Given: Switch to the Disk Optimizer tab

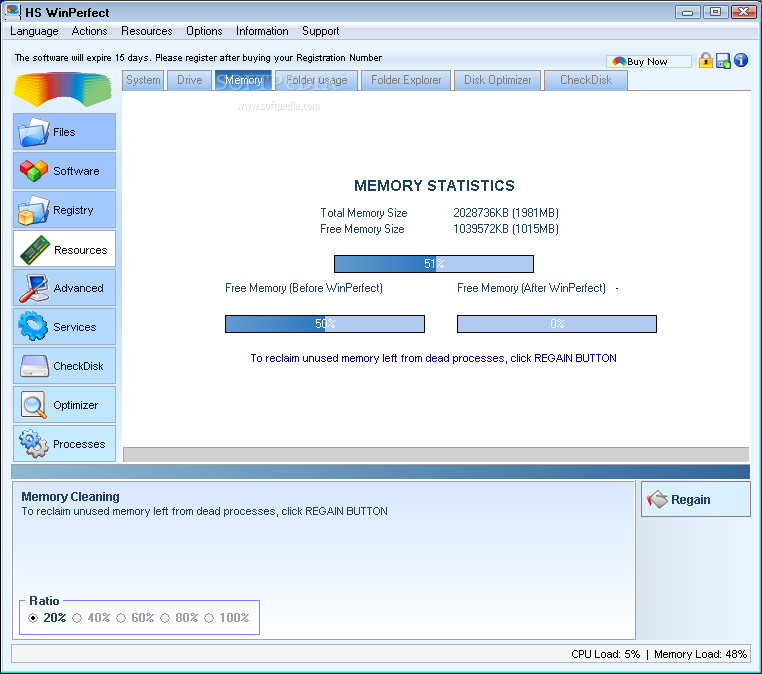Looking at the screenshot, I should point(498,80).
